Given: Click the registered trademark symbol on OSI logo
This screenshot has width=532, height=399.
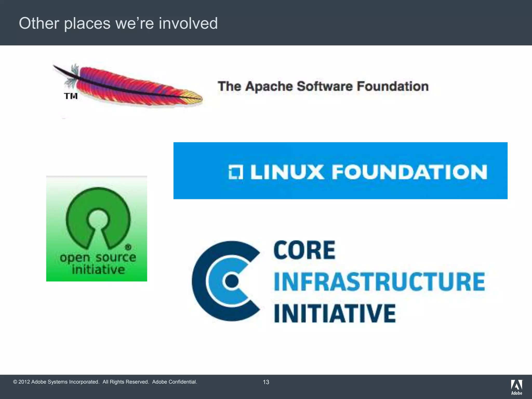Looking at the screenshot, I should point(128,247).
